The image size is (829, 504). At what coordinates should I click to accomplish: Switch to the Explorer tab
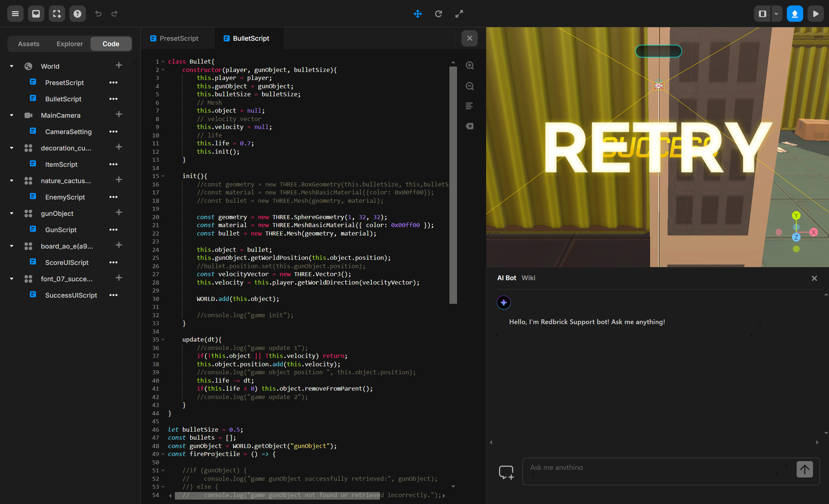(x=69, y=44)
